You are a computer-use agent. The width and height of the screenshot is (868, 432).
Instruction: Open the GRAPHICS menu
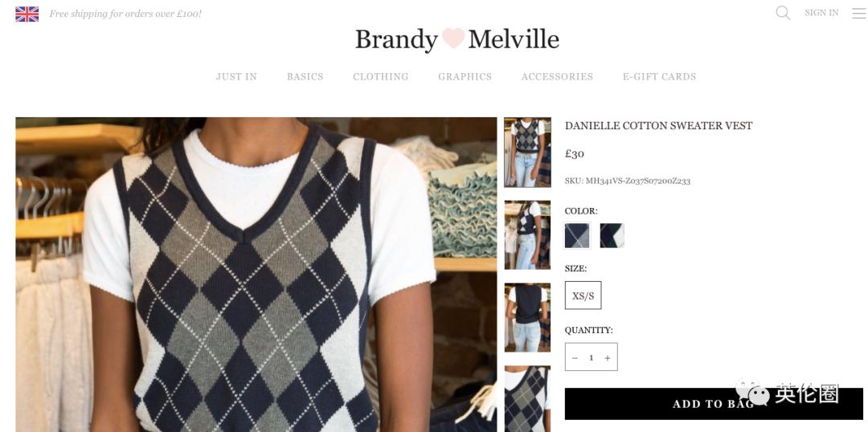click(x=465, y=77)
